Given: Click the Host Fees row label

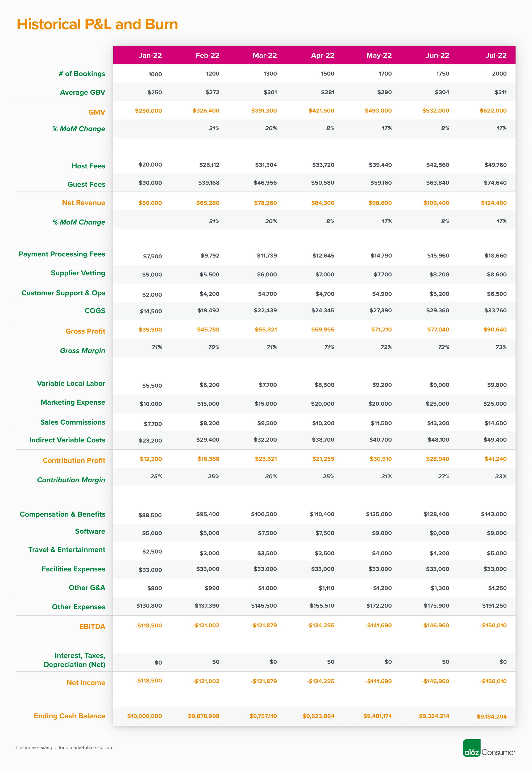Looking at the screenshot, I should [x=88, y=166].
